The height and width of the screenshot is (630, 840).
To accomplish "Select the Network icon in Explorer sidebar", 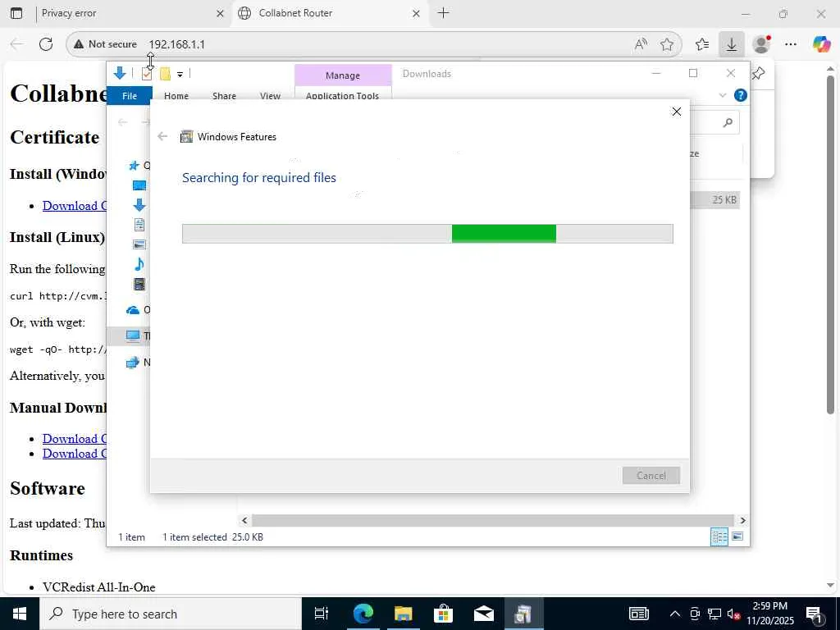I will [132, 363].
